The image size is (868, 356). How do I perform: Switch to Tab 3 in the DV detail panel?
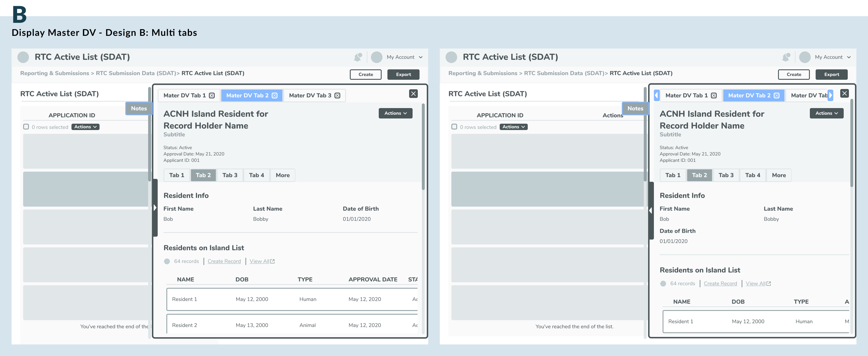click(x=230, y=175)
